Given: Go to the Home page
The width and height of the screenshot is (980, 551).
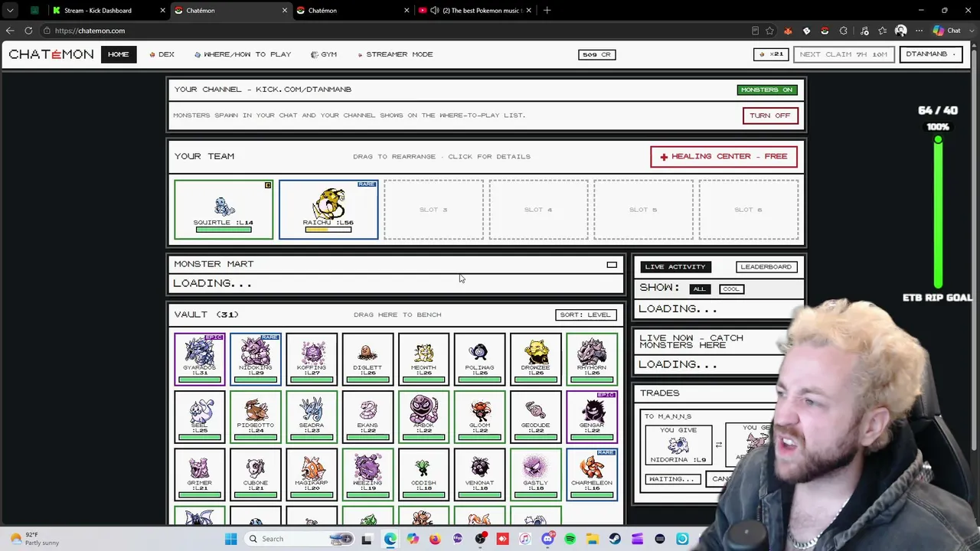Looking at the screenshot, I should point(119,54).
